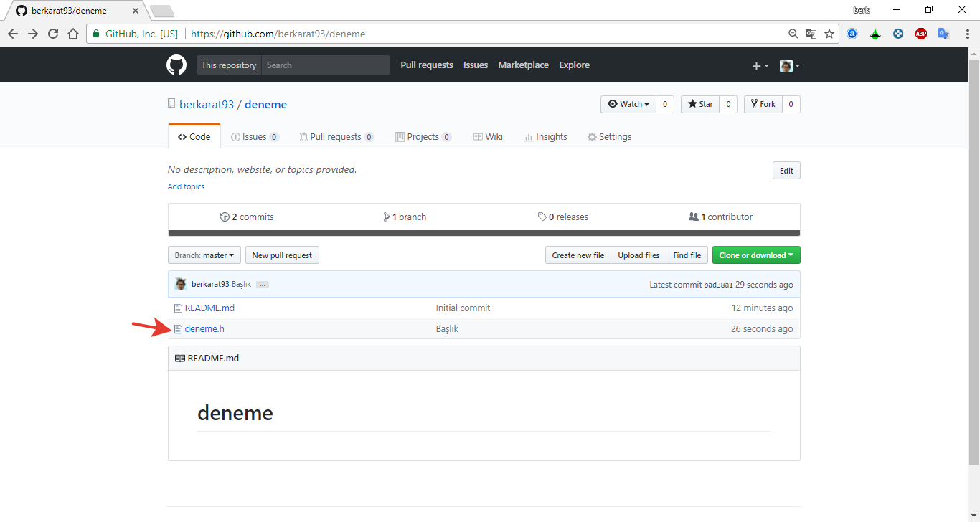Click the blue circular 'a' extension icon

click(852, 34)
